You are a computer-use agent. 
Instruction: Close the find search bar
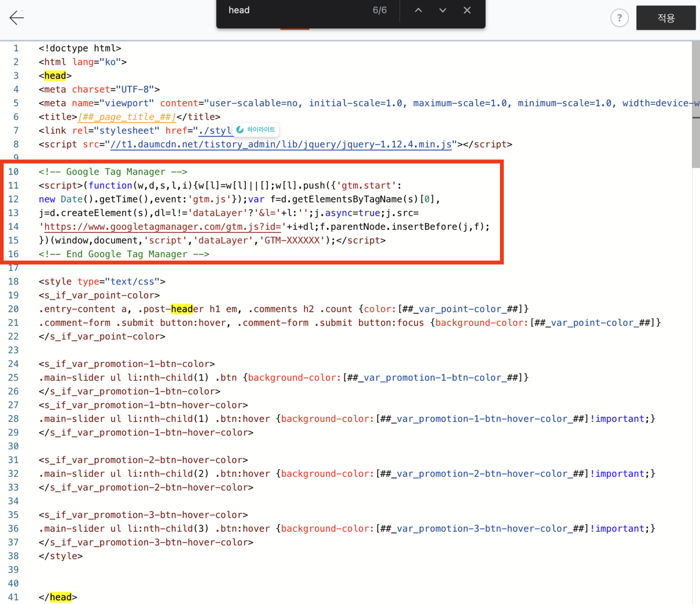467,10
